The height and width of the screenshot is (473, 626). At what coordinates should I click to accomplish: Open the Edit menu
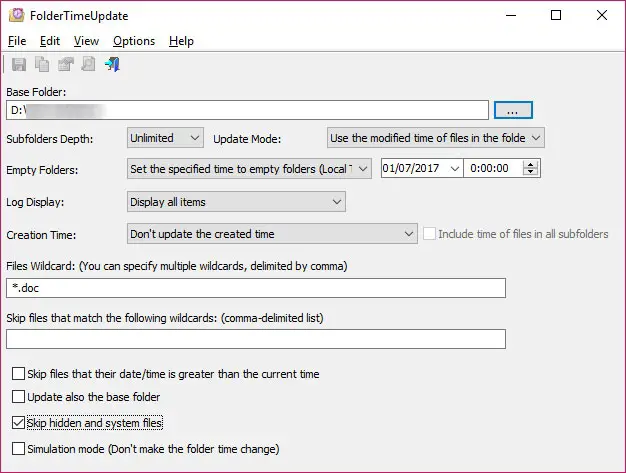pos(50,41)
